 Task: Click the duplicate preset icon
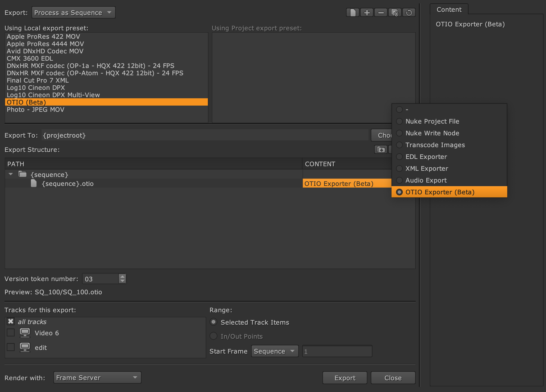click(x=395, y=13)
